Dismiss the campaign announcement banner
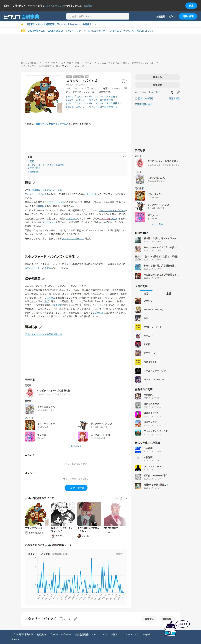 tap(95, 24)
